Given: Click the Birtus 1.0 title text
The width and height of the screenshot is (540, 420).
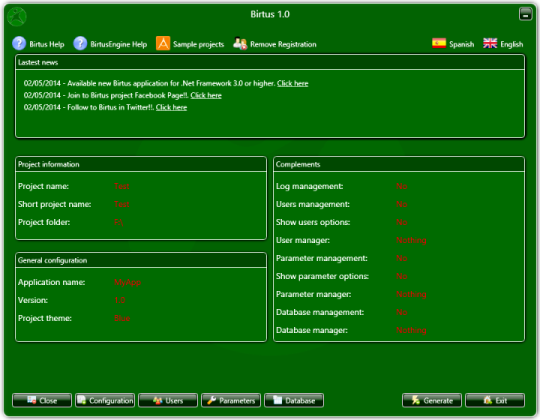Looking at the screenshot, I should [x=270, y=14].
